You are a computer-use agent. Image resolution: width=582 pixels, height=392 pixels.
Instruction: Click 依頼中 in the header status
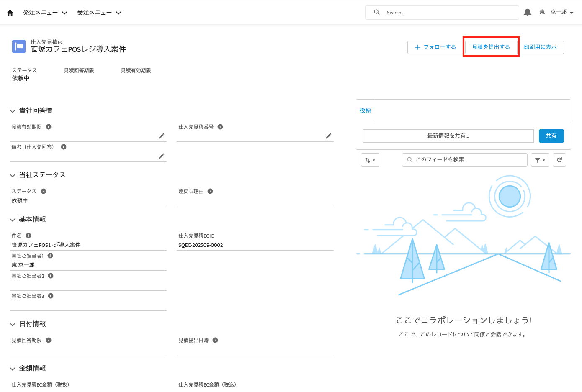point(21,78)
